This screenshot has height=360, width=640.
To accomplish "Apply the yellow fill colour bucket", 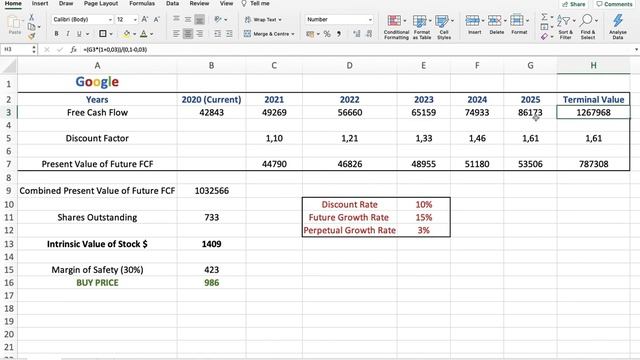I will point(126,34).
